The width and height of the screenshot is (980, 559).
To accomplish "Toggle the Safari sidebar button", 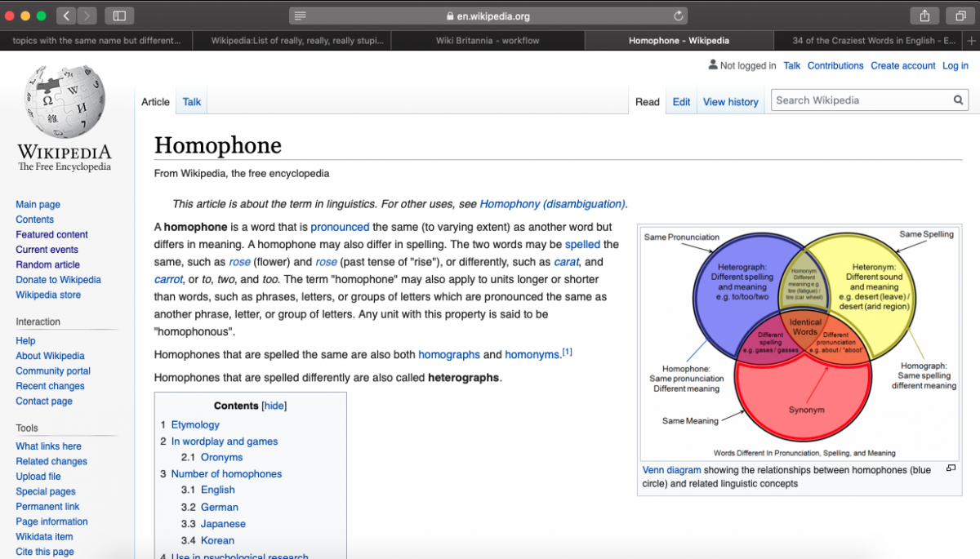I will pyautogui.click(x=119, y=16).
